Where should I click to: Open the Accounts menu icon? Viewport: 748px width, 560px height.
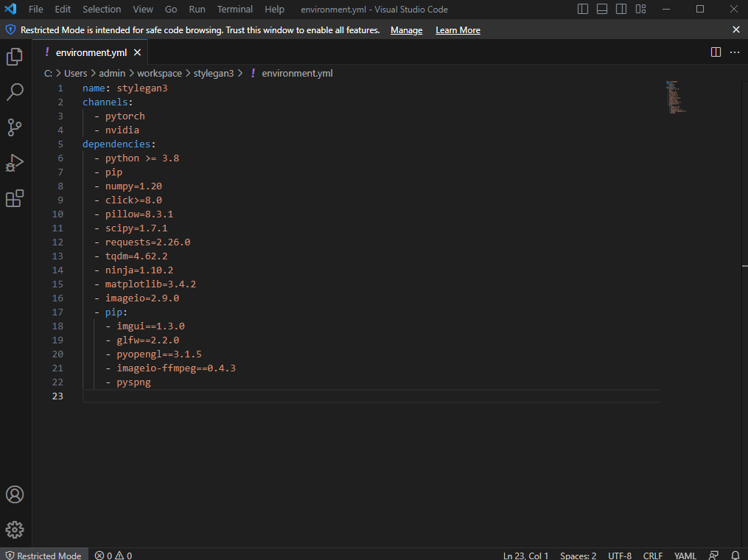tap(14, 494)
